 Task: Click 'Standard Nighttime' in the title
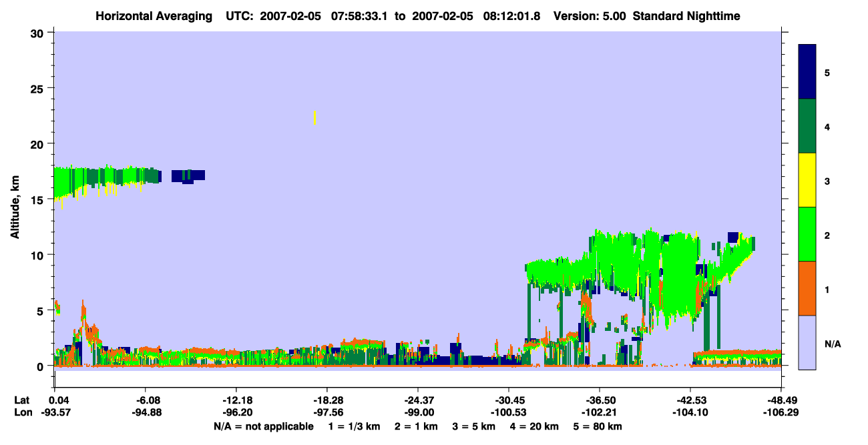click(x=688, y=15)
